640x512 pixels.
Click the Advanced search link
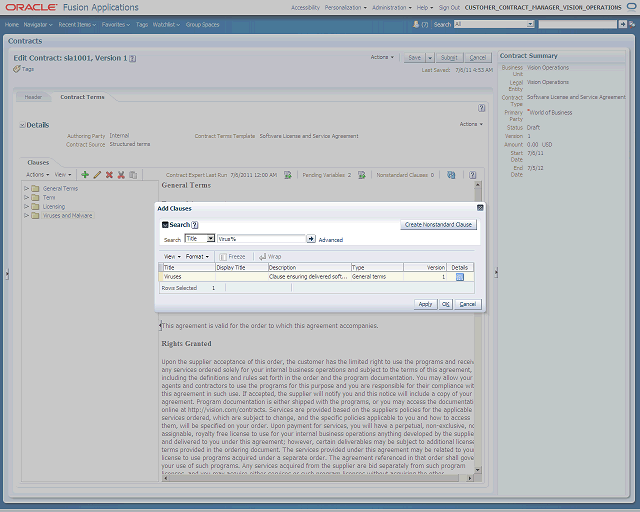(331, 240)
